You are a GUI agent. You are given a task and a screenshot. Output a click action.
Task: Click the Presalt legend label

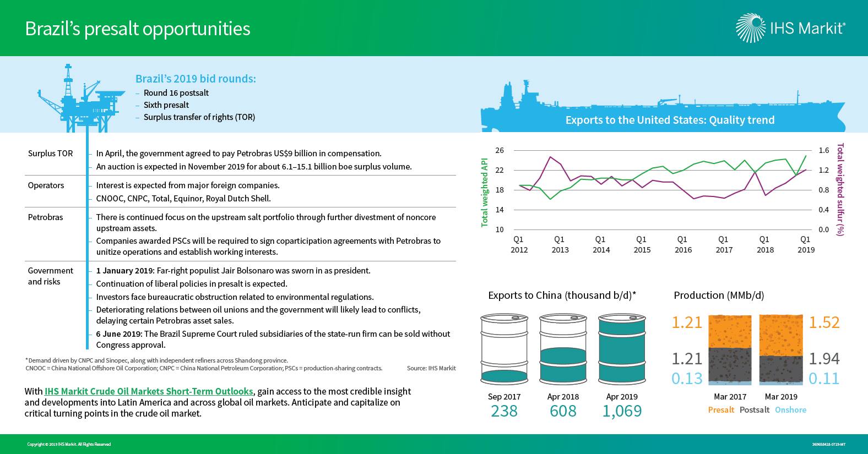click(721, 410)
